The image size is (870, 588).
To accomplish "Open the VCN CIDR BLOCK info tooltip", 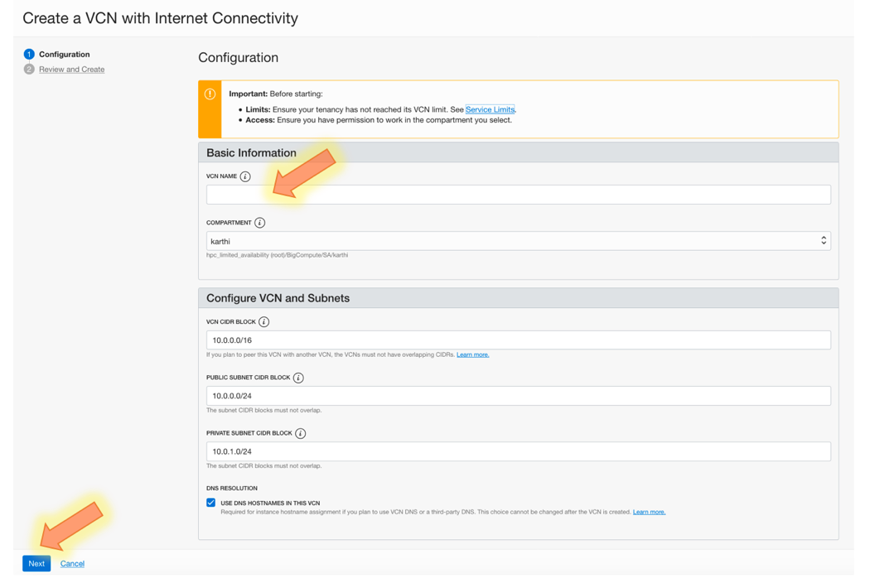I will tap(265, 321).
